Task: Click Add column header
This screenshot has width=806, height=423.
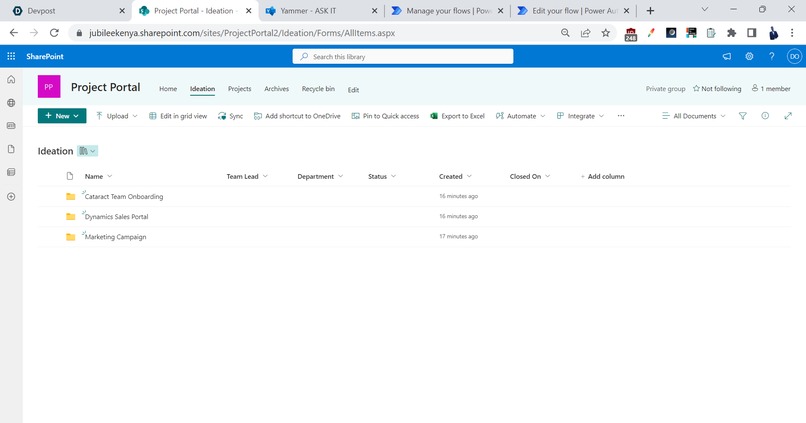Action: tap(602, 176)
